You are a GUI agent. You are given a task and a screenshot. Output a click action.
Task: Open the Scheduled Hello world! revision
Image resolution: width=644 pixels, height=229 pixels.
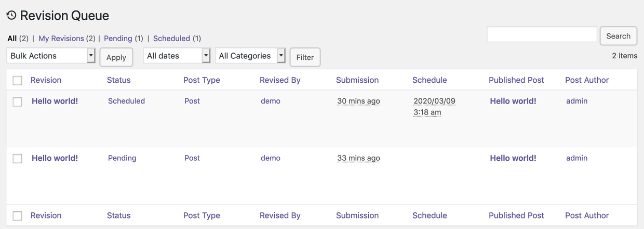55,101
